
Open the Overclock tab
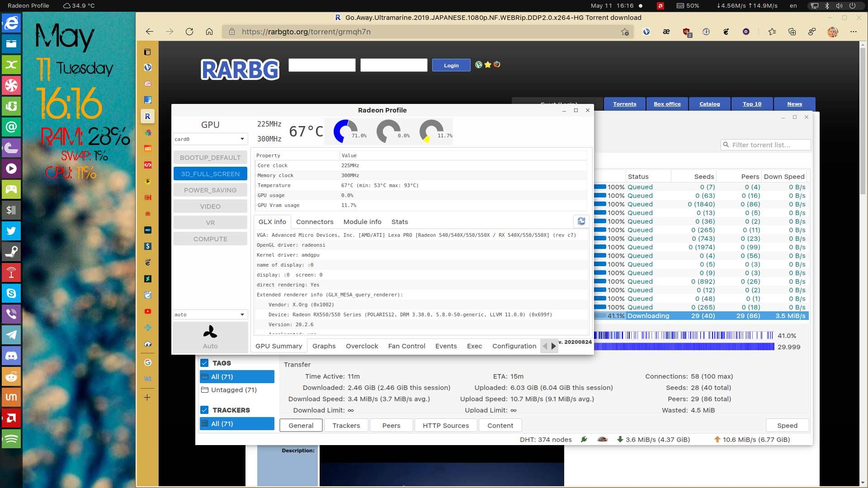coord(362,346)
